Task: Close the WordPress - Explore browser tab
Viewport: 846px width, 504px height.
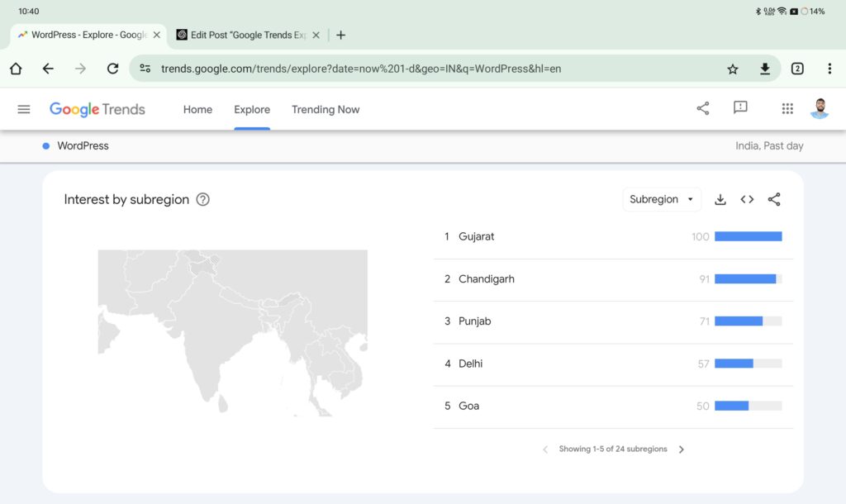Action: [x=157, y=35]
